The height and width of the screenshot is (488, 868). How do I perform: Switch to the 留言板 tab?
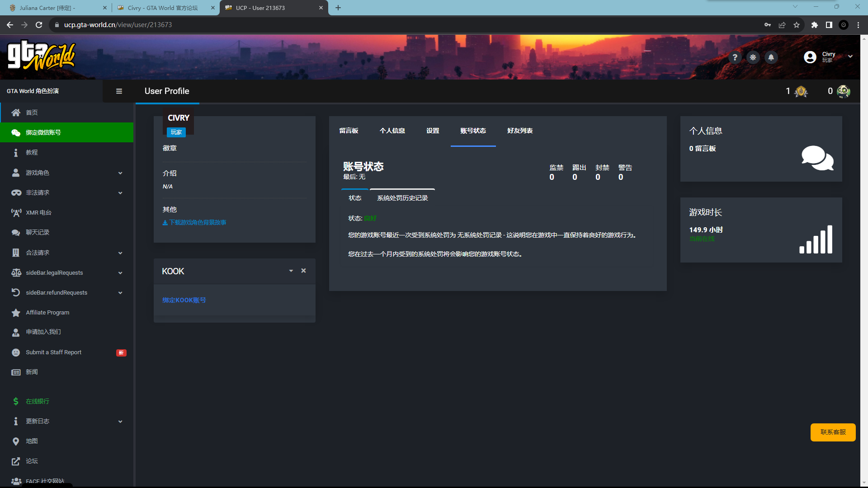[x=349, y=131]
